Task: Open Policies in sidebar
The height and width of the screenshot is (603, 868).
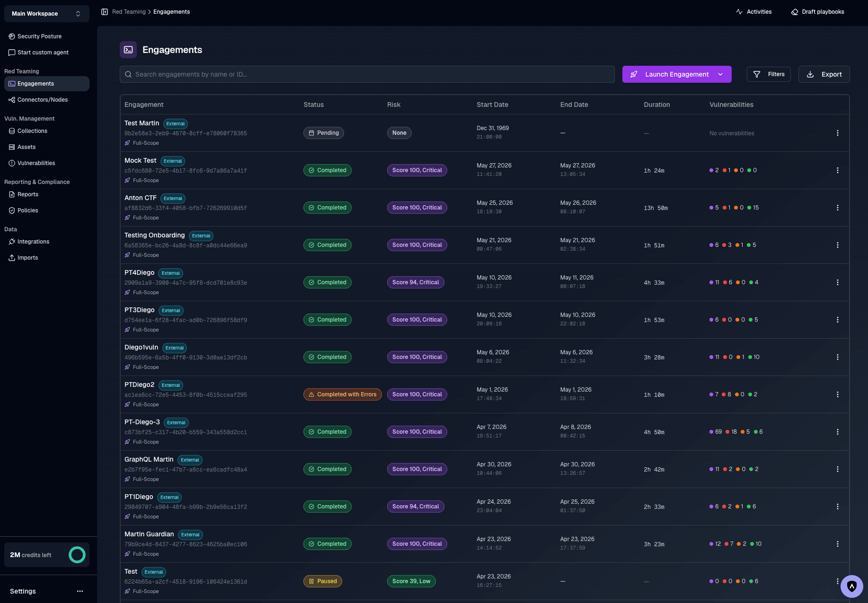Action: (46, 210)
